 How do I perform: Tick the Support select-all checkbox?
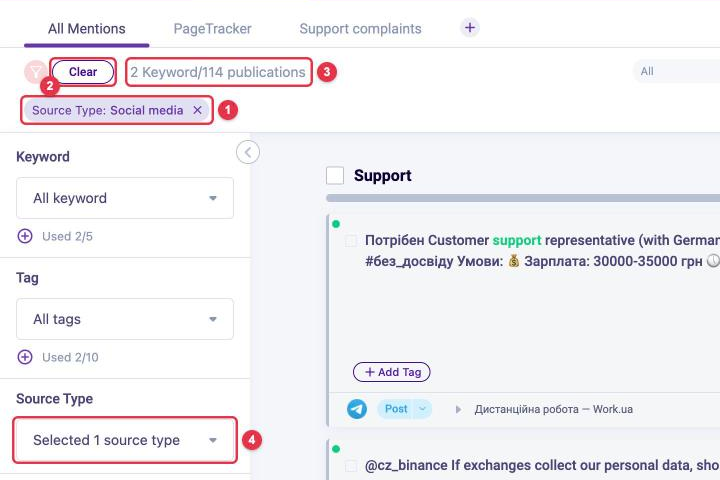[335, 175]
